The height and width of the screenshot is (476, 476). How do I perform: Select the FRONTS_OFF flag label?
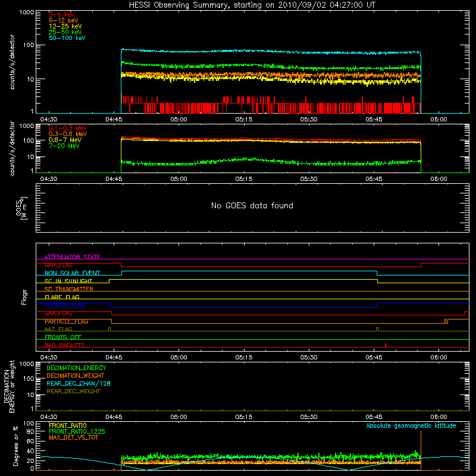click(x=63, y=337)
